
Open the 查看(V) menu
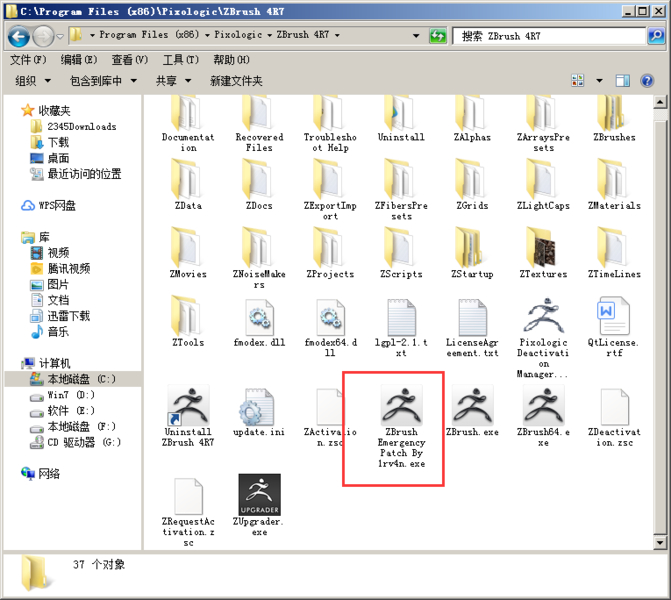point(129,60)
